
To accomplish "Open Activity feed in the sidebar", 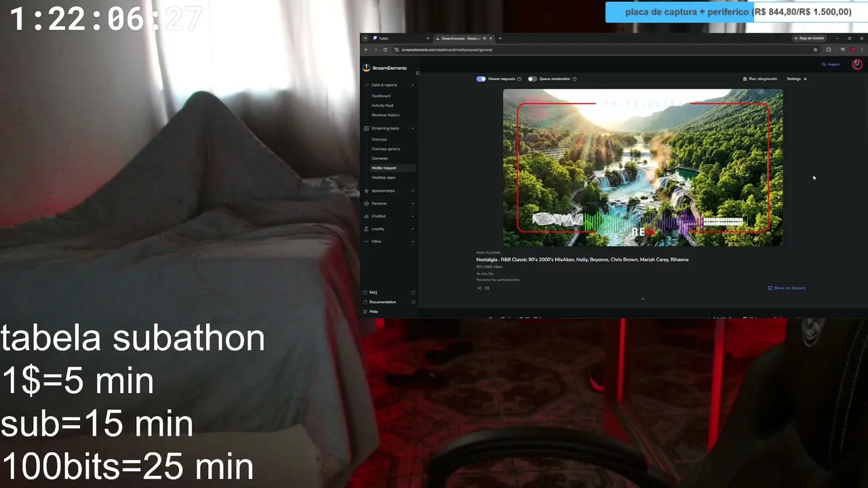I will click(382, 105).
